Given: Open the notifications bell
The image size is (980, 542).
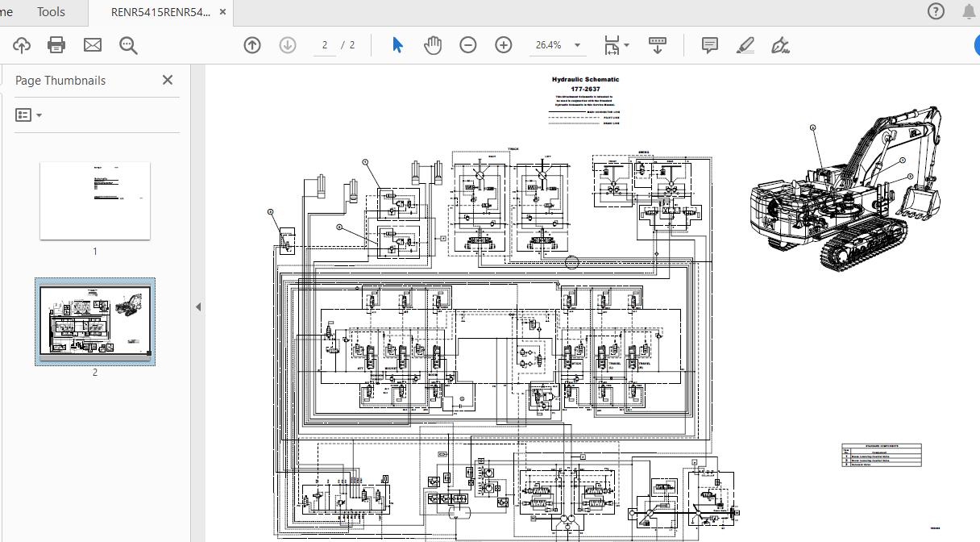Looking at the screenshot, I should point(970,11).
